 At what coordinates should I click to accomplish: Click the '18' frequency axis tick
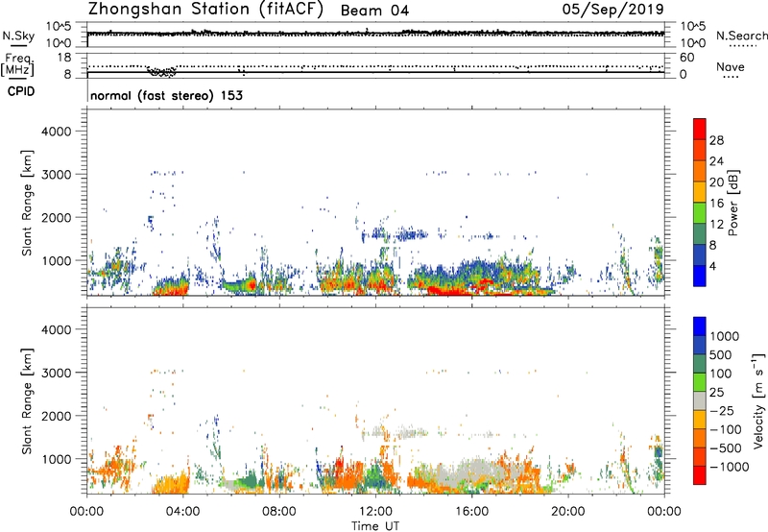click(64, 58)
